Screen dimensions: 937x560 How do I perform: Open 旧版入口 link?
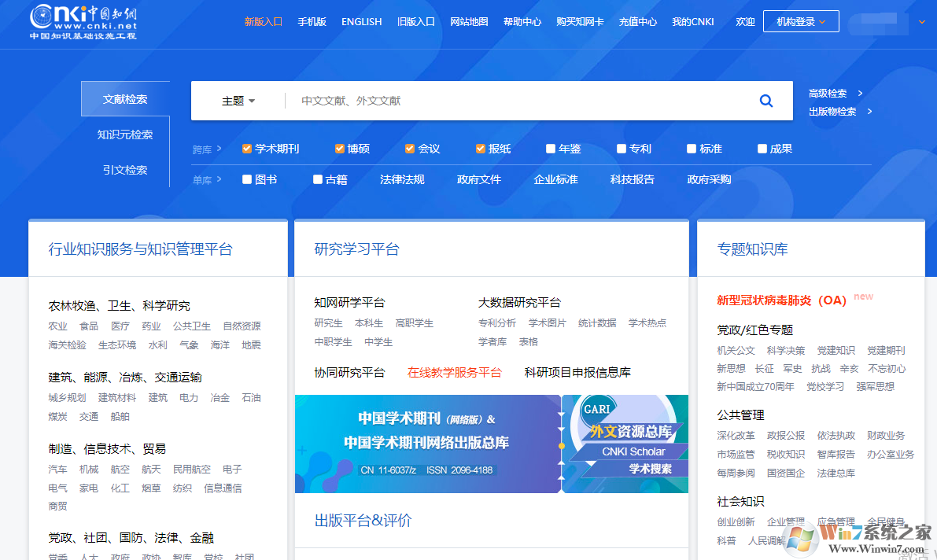click(x=416, y=21)
